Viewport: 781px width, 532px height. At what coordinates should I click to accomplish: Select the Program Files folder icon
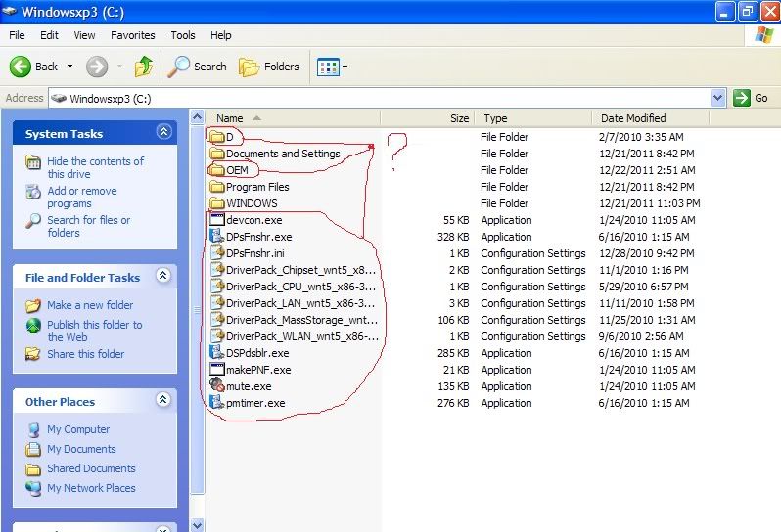click(217, 187)
